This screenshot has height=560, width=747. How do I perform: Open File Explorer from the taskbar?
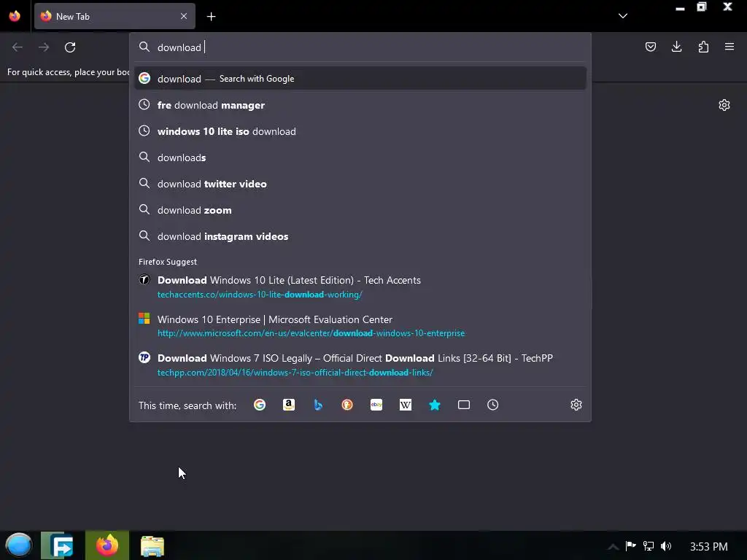(x=152, y=546)
